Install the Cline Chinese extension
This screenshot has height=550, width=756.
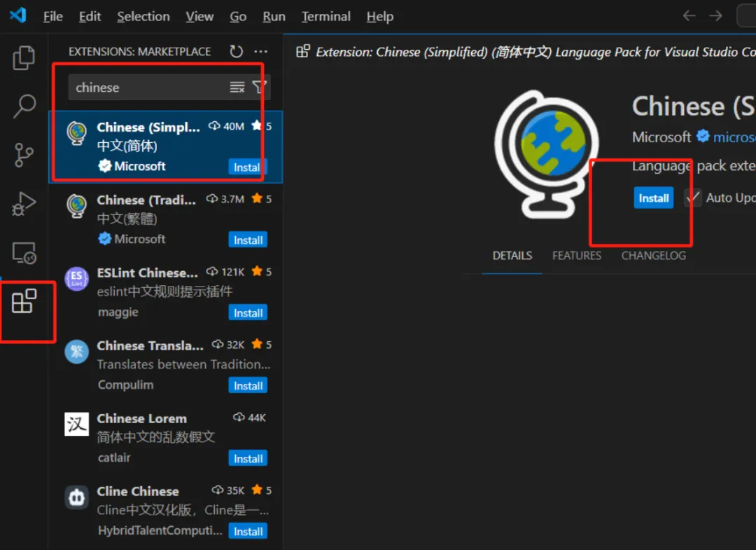coord(248,531)
